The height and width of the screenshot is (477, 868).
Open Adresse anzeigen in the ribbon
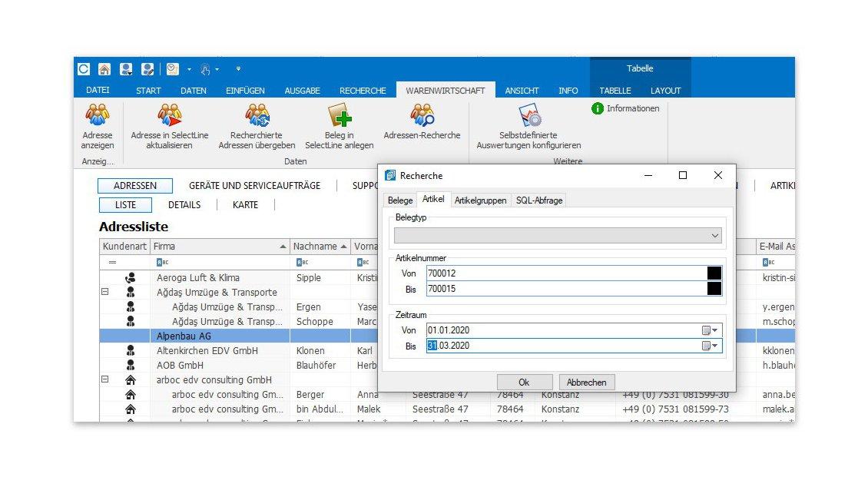(98, 127)
